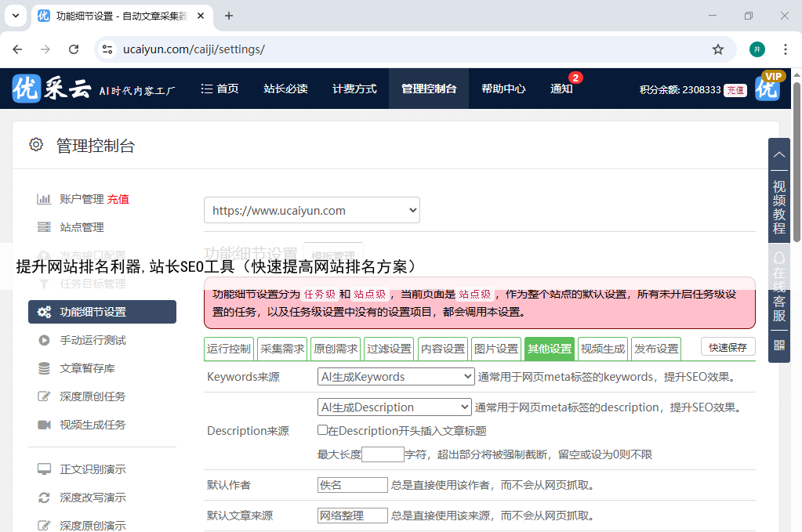The height and width of the screenshot is (532, 802).
Task: Click the red 充值 button beside 积分余额
Action: (735, 90)
